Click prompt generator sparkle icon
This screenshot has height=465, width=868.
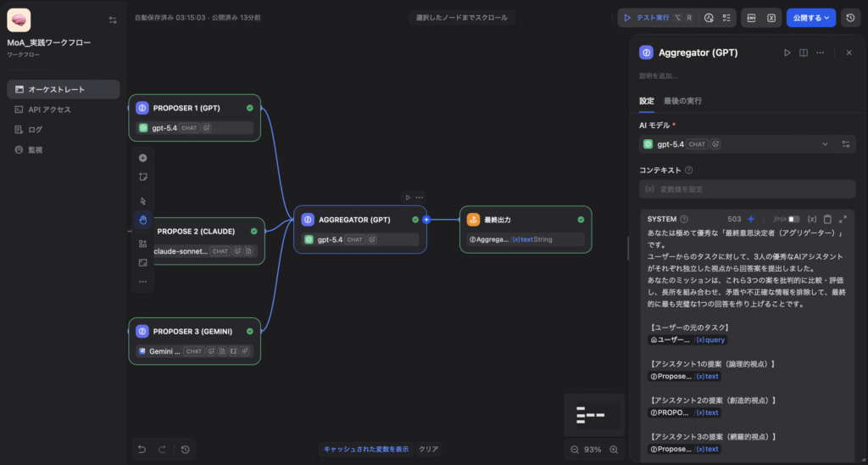point(751,219)
